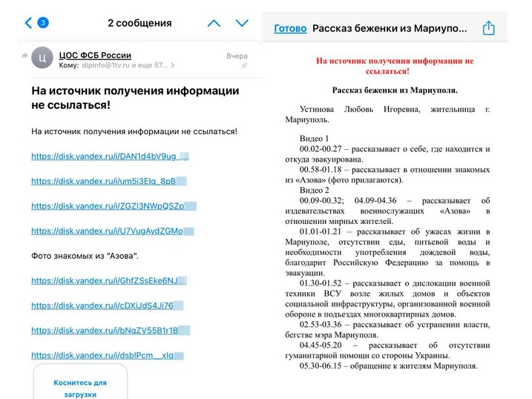Tap red warning heading in document
532x399 pixels.
click(x=395, y=66)
